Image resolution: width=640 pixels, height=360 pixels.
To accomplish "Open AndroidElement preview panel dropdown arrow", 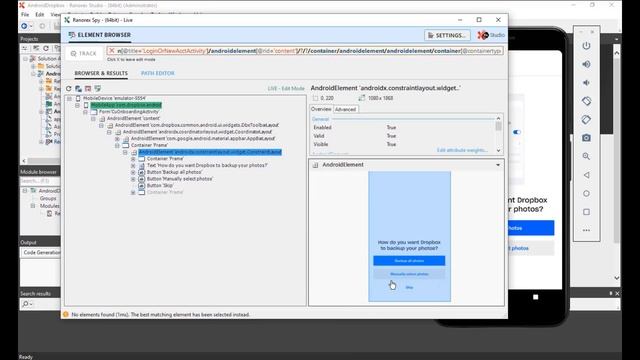I will 498,165.
